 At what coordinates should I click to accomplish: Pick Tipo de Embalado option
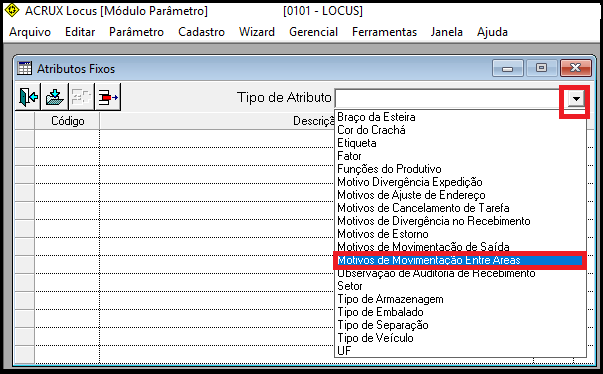460,312
